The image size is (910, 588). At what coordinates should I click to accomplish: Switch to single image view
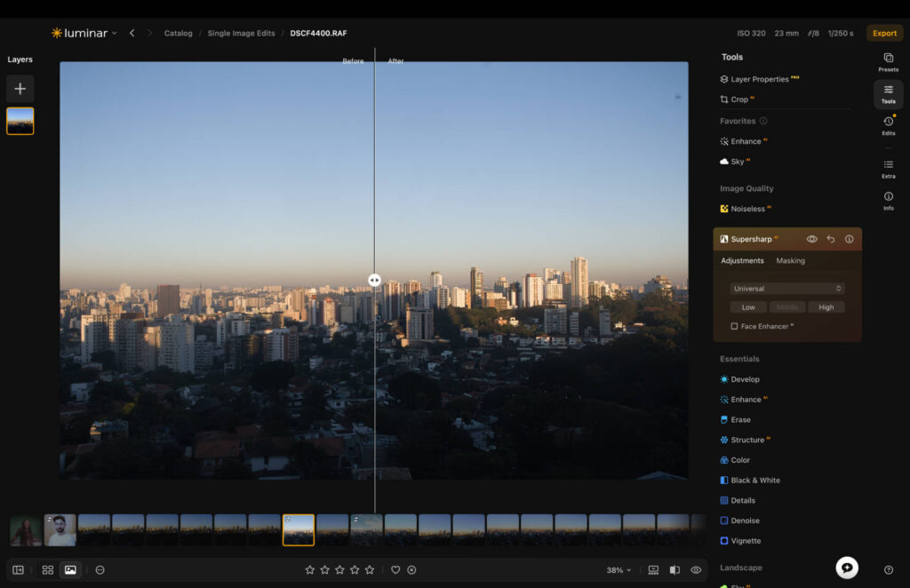(70, 570)
